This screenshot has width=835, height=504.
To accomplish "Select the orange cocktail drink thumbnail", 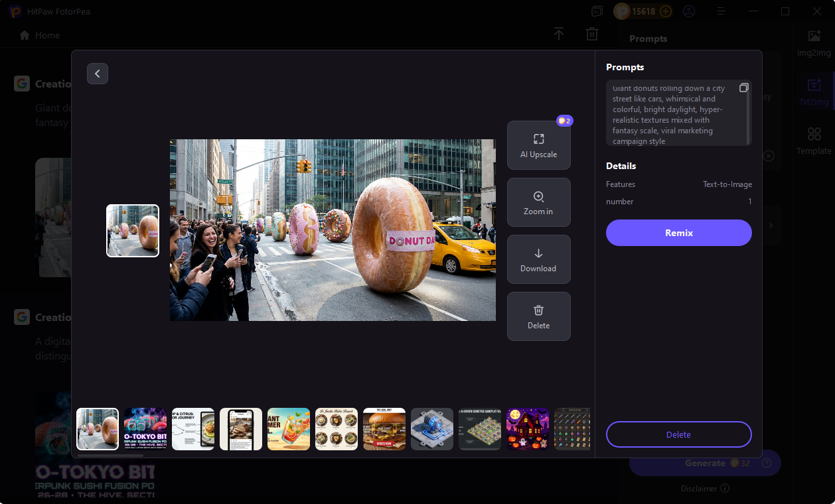I will 289,429.
